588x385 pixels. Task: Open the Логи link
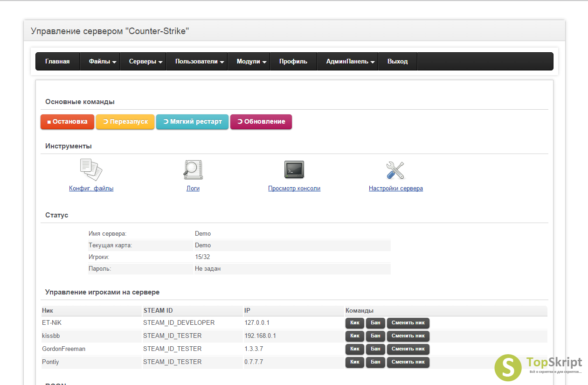(193, 189)
